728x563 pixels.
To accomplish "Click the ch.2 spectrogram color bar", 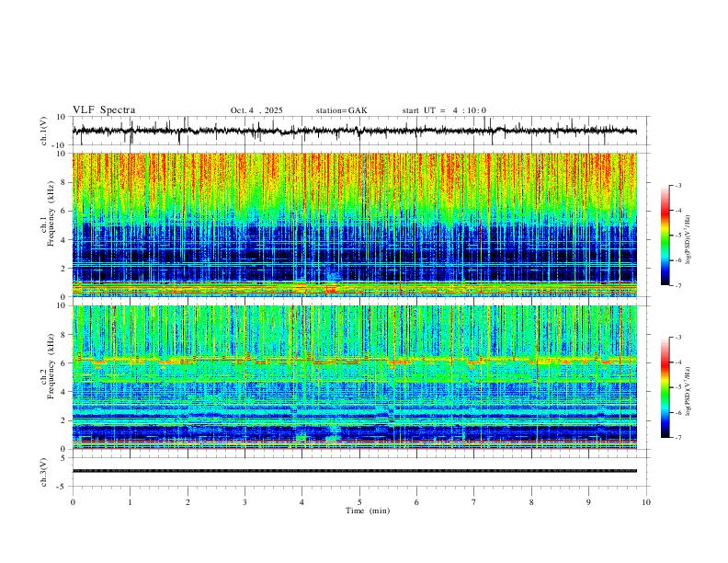I will point(665,387).
